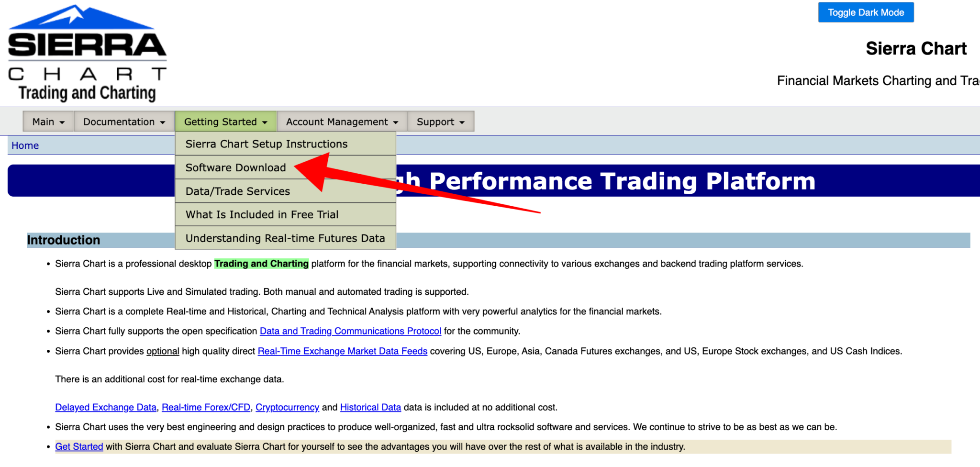This screenshot has height=467, width=980.
Task: Click Get Started to begin evaluation
Action: coord(79,446)
